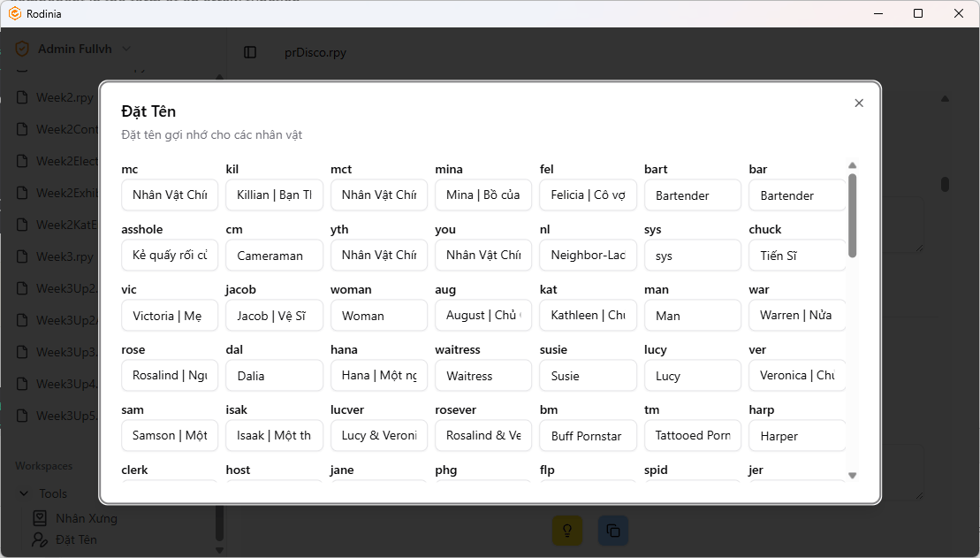Click the file icon beside Week2Exhi
980x558 pixels.
pos(22,193)
